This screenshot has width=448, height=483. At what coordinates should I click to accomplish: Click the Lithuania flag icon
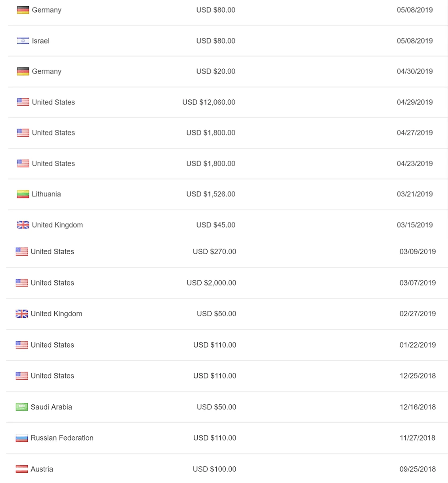tap(23, 194)
